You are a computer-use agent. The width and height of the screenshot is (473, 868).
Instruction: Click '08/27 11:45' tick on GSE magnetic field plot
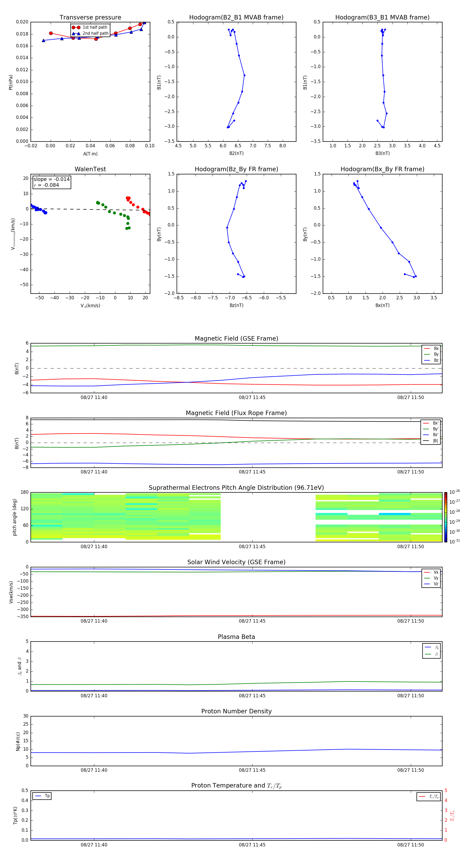point(252,398)
